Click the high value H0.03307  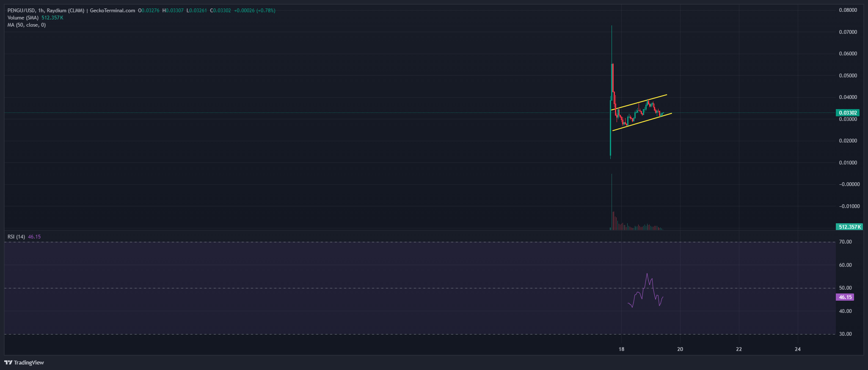(x=173, y=10)
